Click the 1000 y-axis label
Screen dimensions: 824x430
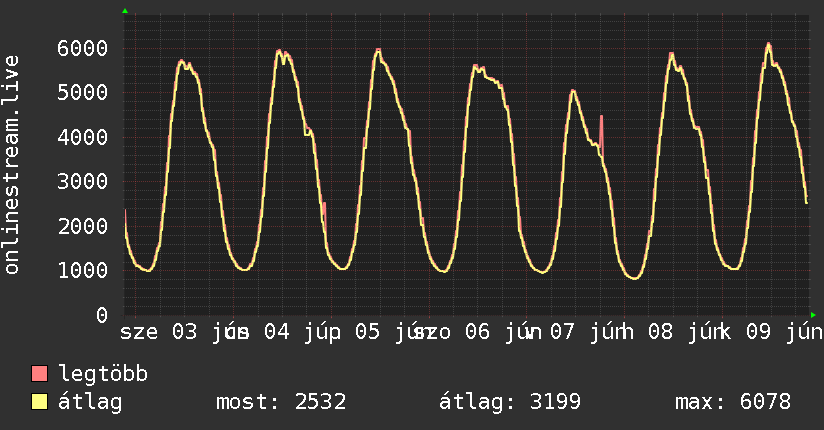tap(83, 271)
